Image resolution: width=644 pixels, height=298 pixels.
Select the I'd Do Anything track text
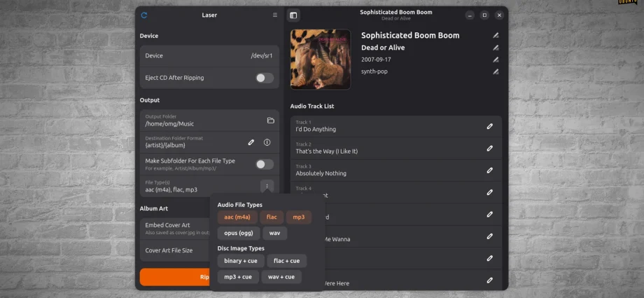[x=316, y=129]
